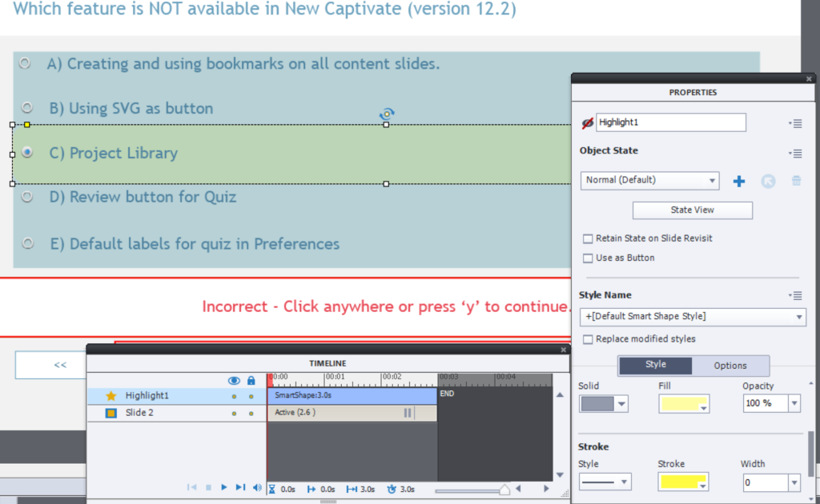Viewport: 820px width, 504px height.
Task: Click the Highlight1 name input field
Action: 671,122
